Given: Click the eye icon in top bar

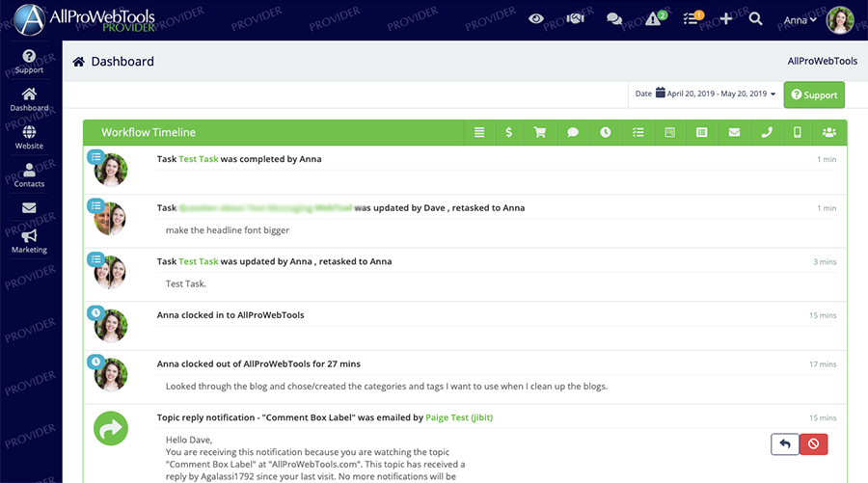Looking at the screenshot, I should point(535,19).
